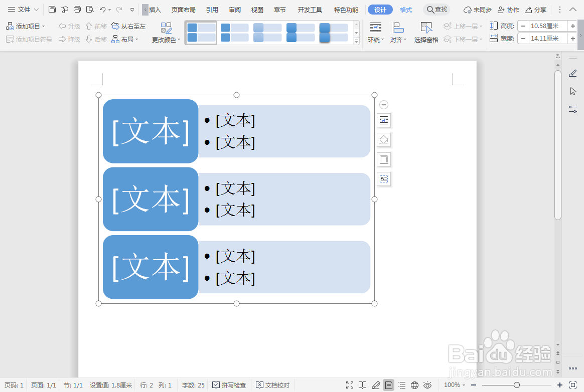
Task: Open the 添加项目 dropdown
Action: pyautogui.click(x=26, y=26)
